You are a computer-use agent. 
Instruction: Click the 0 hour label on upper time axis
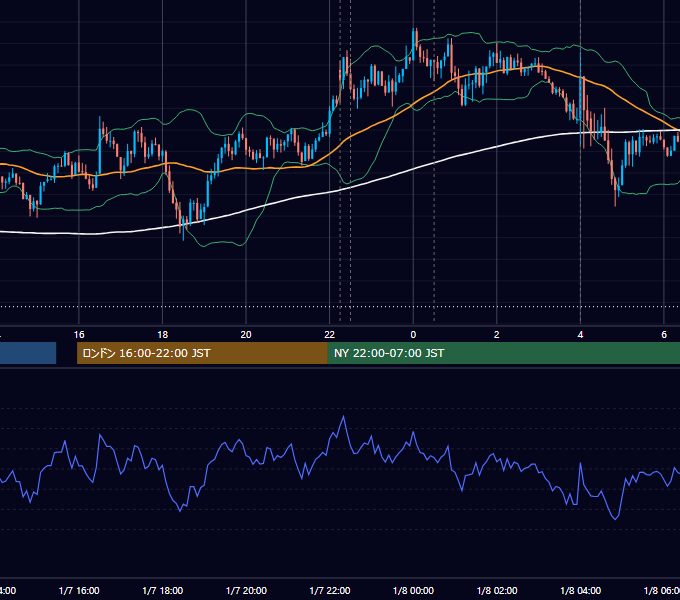(x=413, y=335)
